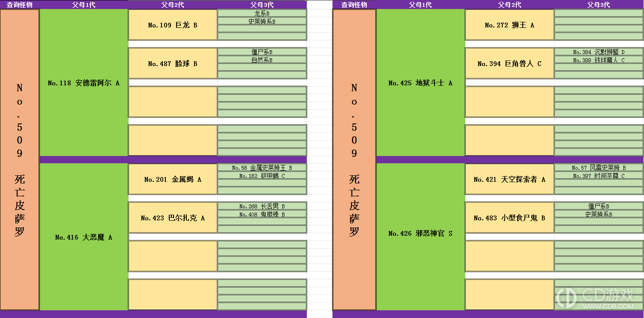The image size is (644, 318).
Task: Click the No.408 鬼棍棒 B cell
Action: [262, 214]
